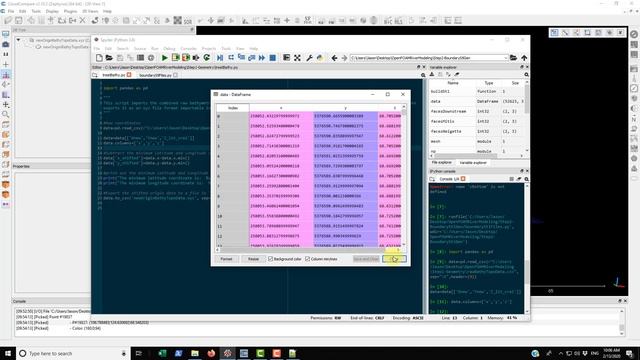Click the taskbar search box

coord(73,353)
